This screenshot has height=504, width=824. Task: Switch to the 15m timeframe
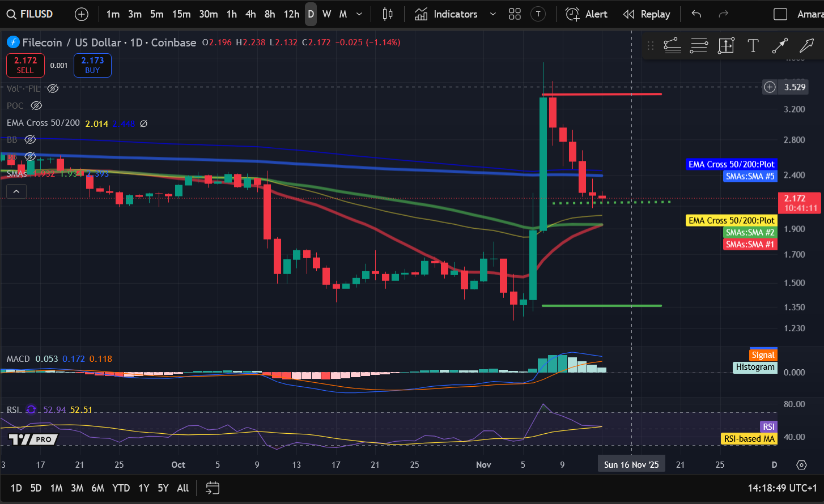[x=181, y=14]
